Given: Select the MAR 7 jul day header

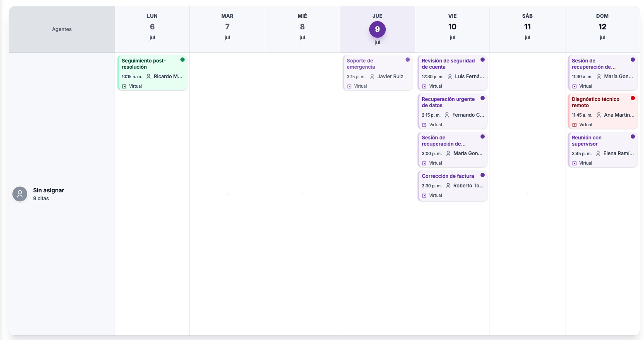Looking at the screenshot, I should pos(227,29).
